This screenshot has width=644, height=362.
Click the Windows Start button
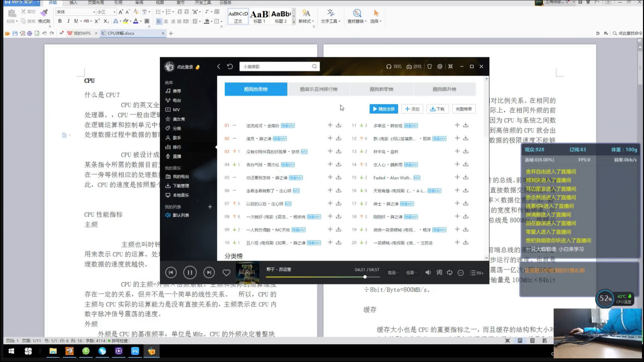tap(11, 351)
